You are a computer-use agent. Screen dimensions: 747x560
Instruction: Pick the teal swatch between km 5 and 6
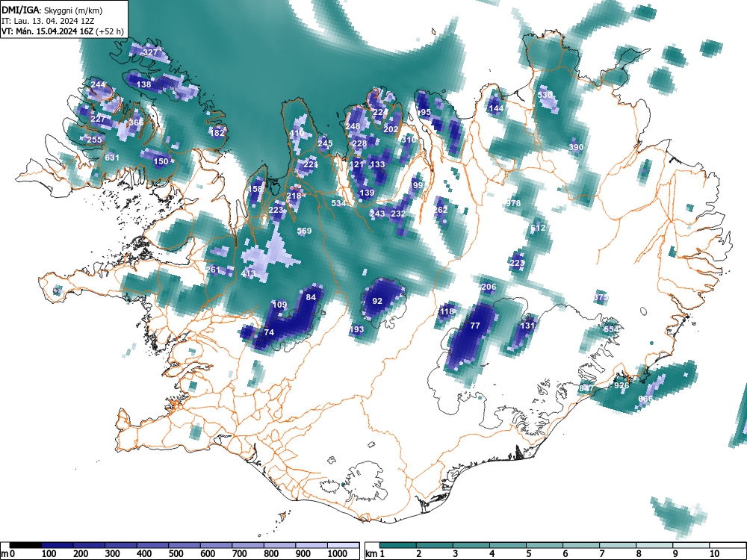pyautogui.click(x=544, y=545)
